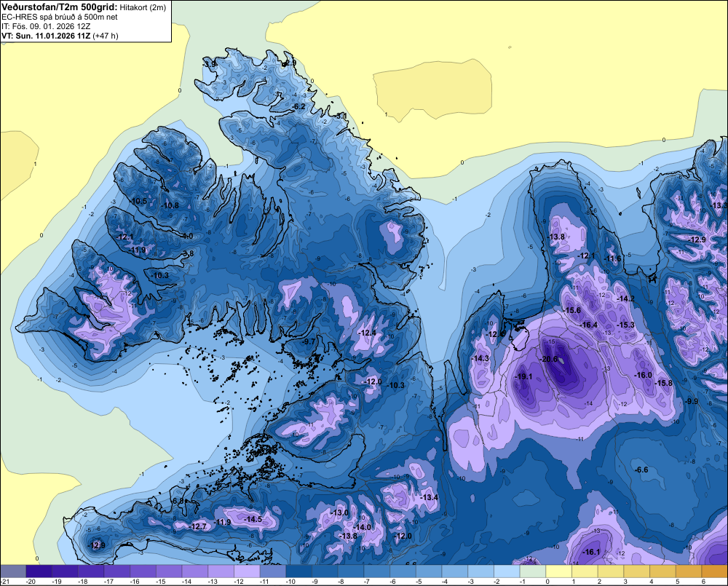Click the -9.9 temperature label
The image size is (728, 586).
(692, 401)
